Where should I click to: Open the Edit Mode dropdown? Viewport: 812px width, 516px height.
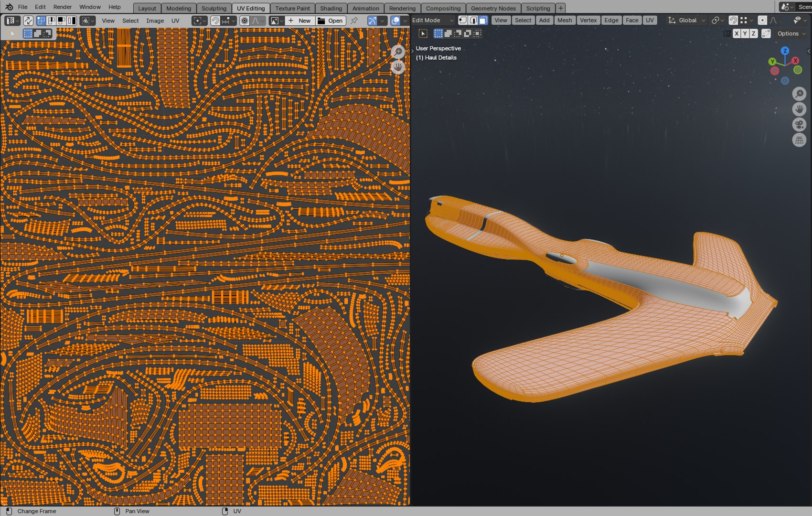pyautogui.click(x=433, y=20)
